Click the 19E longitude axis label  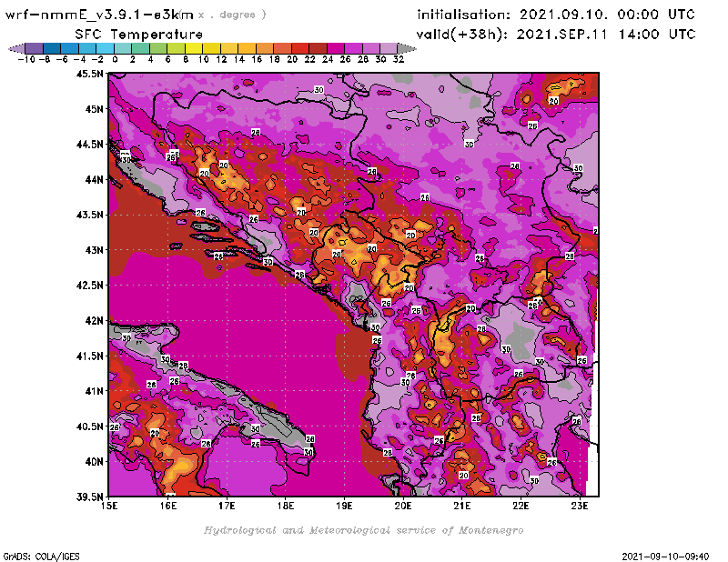tap(345, 506)
